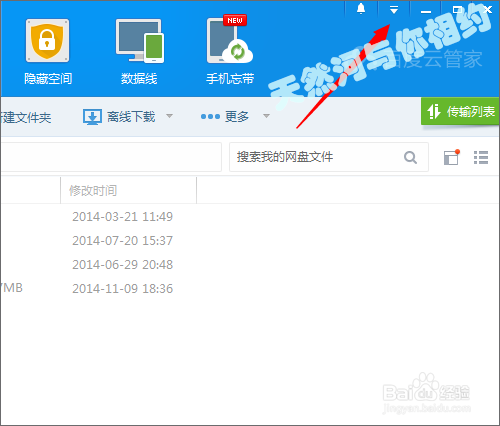Click the 更多 more button
500x426 pixels.
pos(225,117)
